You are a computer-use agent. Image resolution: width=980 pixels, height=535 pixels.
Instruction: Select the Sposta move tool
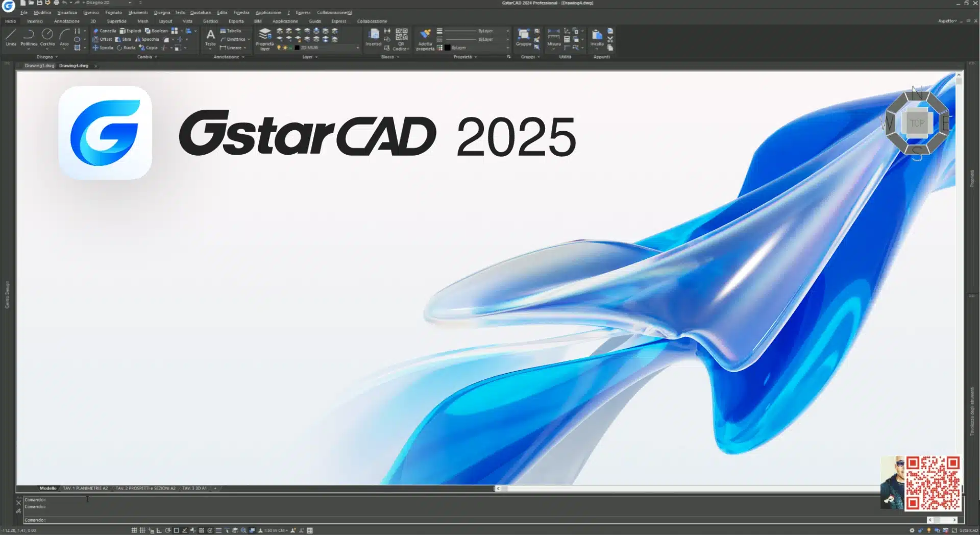pos(103,47)
